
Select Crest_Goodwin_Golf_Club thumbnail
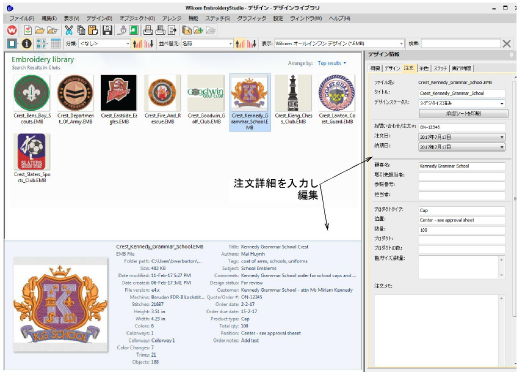(x=206, y=99)
